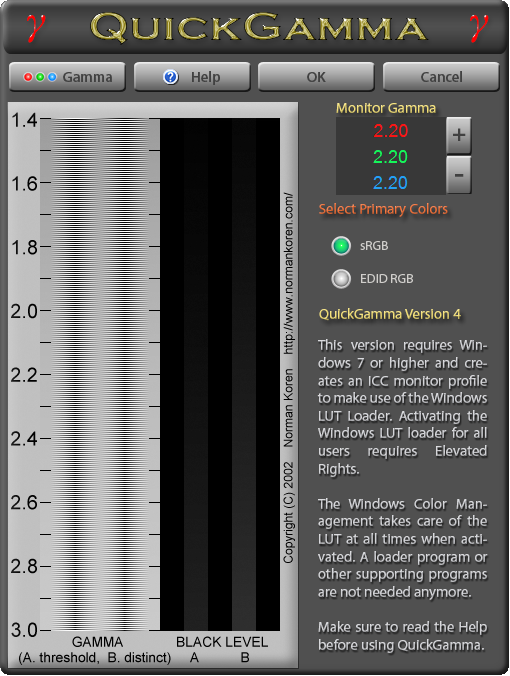This screenshot has width=510, height=676.
Task: Click the RGB dots icon on Gamma button
Action: tap(40, 77)
